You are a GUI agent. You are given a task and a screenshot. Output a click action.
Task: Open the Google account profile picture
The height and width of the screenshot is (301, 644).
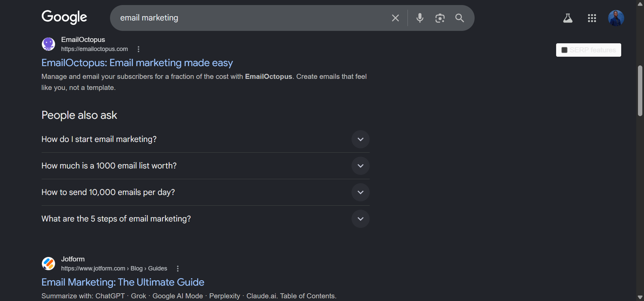pyautogui.click(x=616, y=18)
